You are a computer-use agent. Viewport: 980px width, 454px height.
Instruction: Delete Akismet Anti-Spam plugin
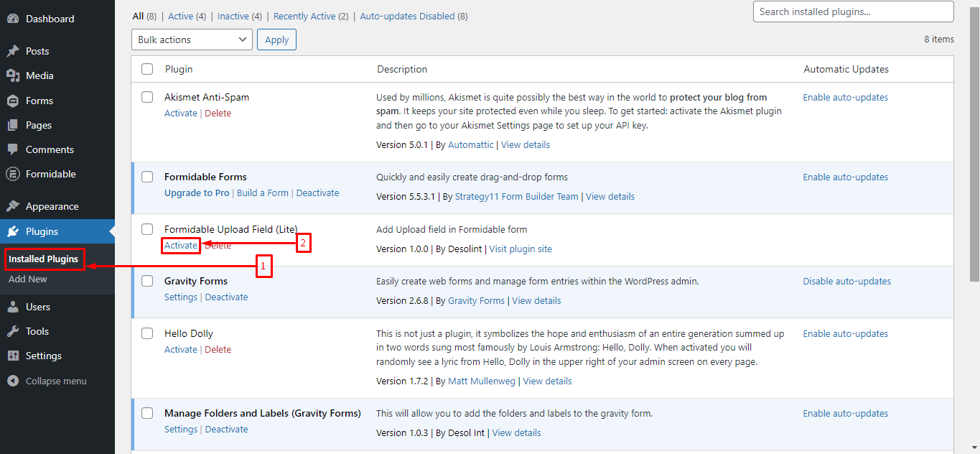tap(218, 113)
